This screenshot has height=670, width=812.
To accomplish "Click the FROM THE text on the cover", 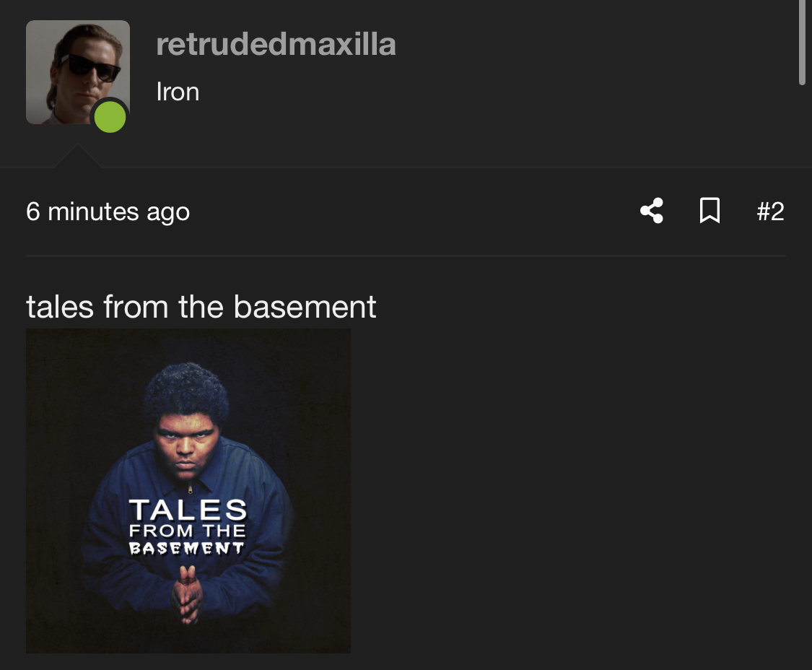I will pyautogui.click(x=188, y=531).
